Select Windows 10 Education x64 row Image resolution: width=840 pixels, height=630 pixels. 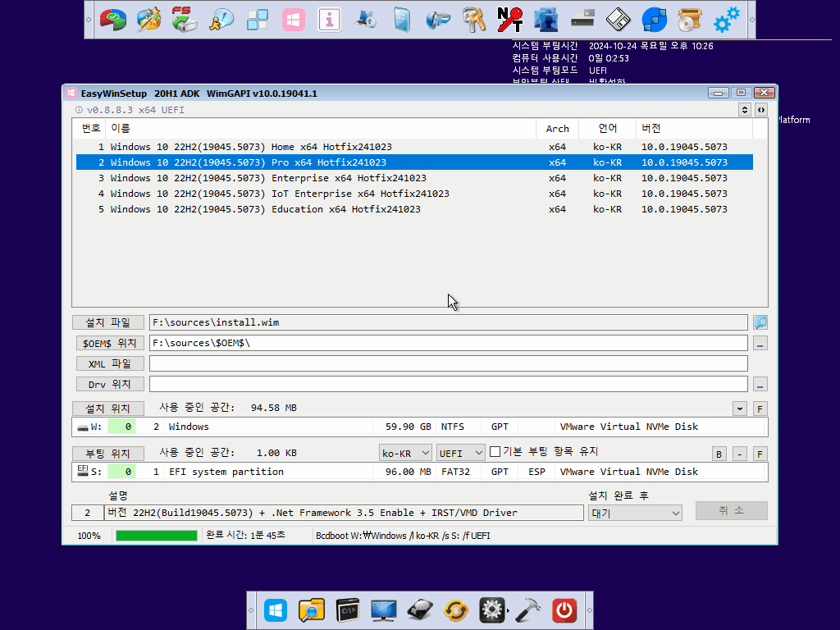(414, 209)
